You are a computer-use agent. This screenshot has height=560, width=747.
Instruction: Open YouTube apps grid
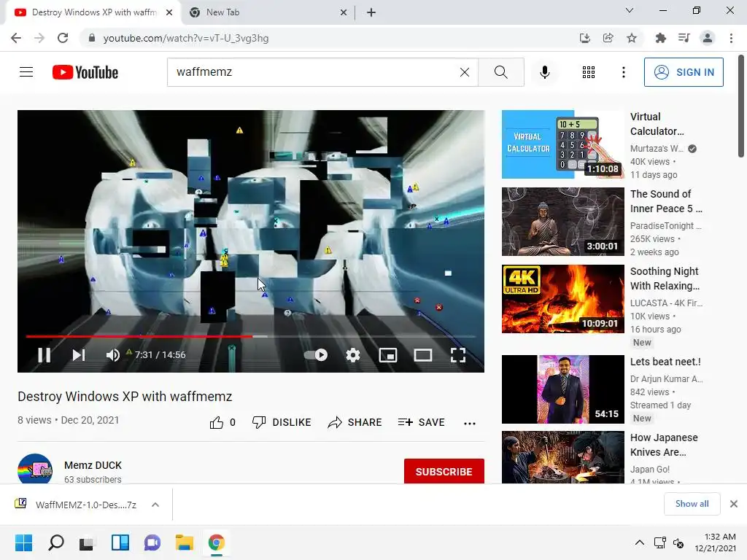[589, 72]
